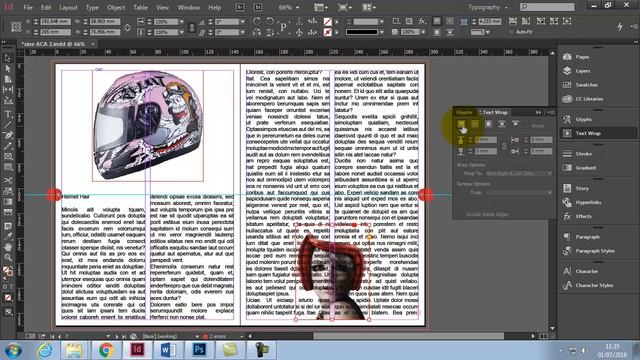Open the File menu
Image resolution: width=640 pixels, height=360 pixels.
click(28, 7)
